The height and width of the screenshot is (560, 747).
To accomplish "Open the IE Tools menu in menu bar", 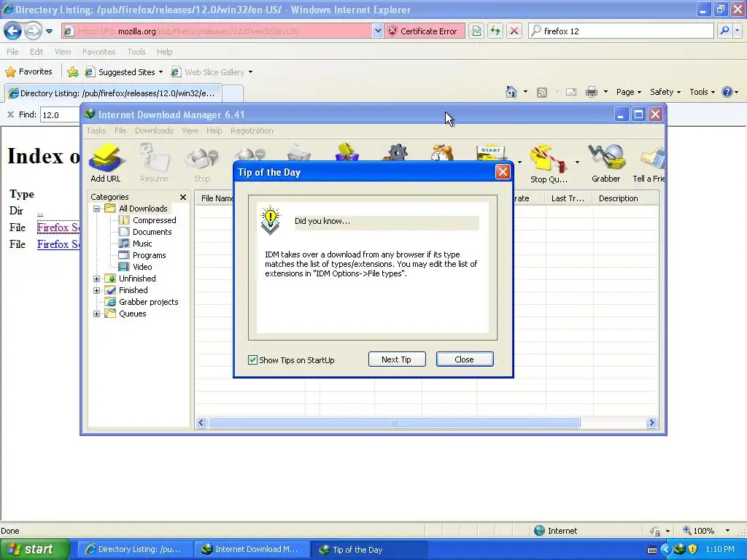I will point(136,52).
